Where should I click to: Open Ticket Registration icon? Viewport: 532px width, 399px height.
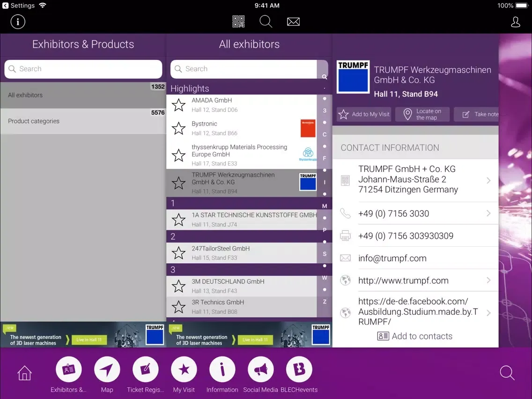(145, 369)
